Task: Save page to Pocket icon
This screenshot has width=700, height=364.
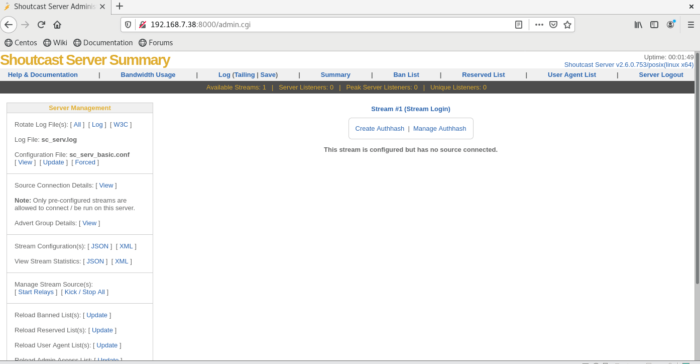Action: tap(553, 25)
